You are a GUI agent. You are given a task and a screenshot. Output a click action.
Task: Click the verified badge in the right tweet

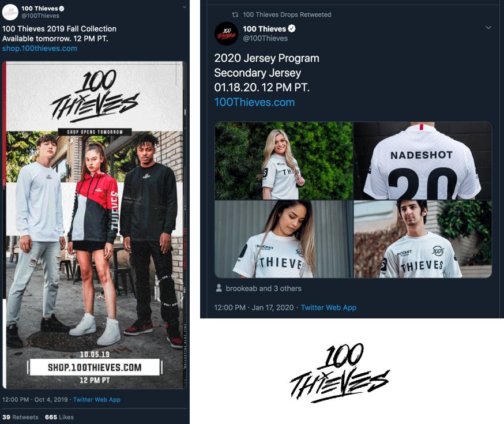coord(292,29)
